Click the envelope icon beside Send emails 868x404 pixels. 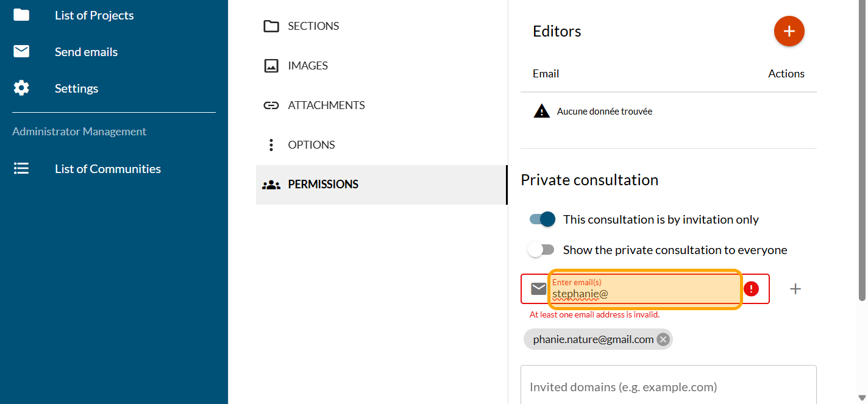click(x=21, y=52)
